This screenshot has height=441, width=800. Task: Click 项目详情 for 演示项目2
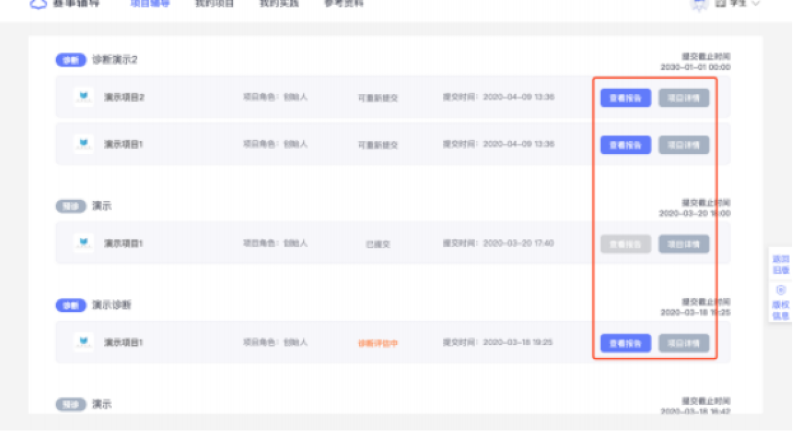684,98
